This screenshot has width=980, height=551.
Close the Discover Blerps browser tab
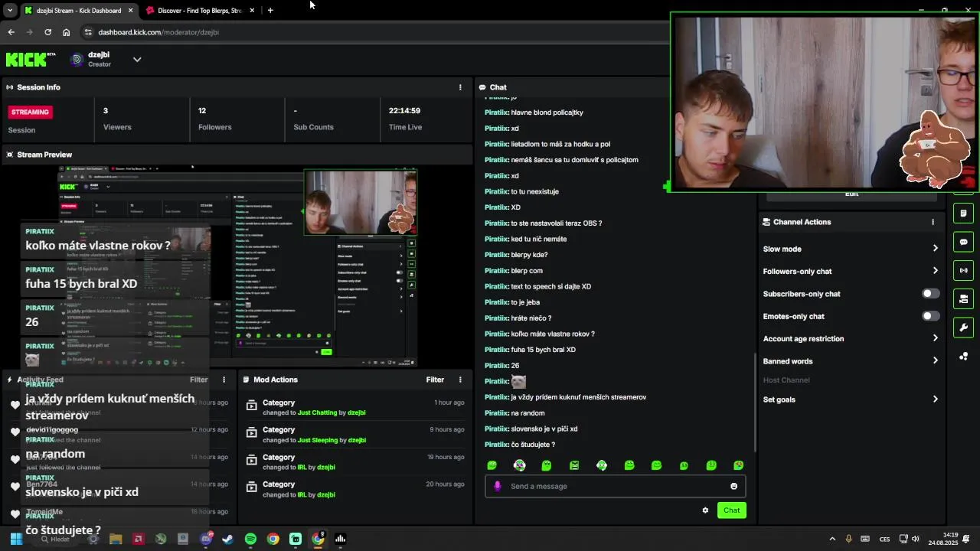point(252,10)
